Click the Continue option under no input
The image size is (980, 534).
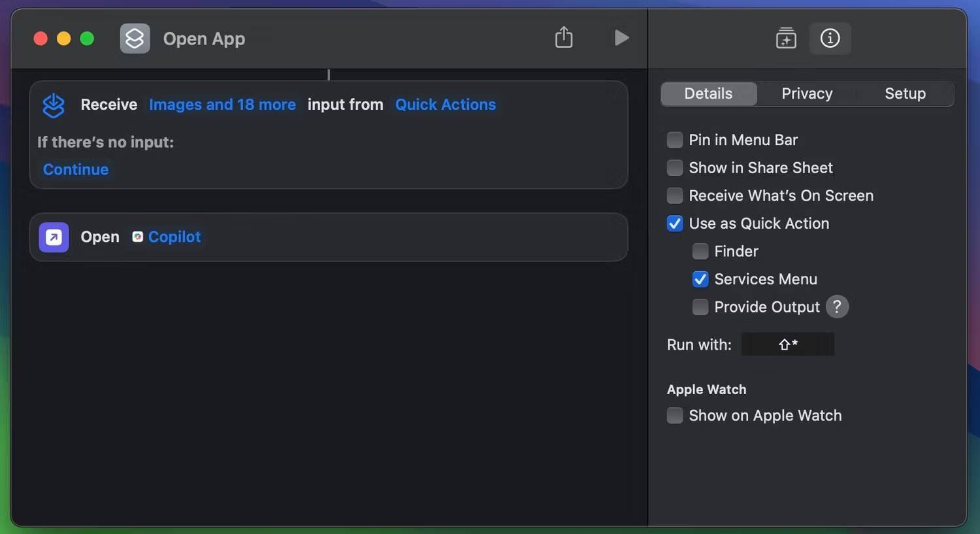tap(75, 169)
